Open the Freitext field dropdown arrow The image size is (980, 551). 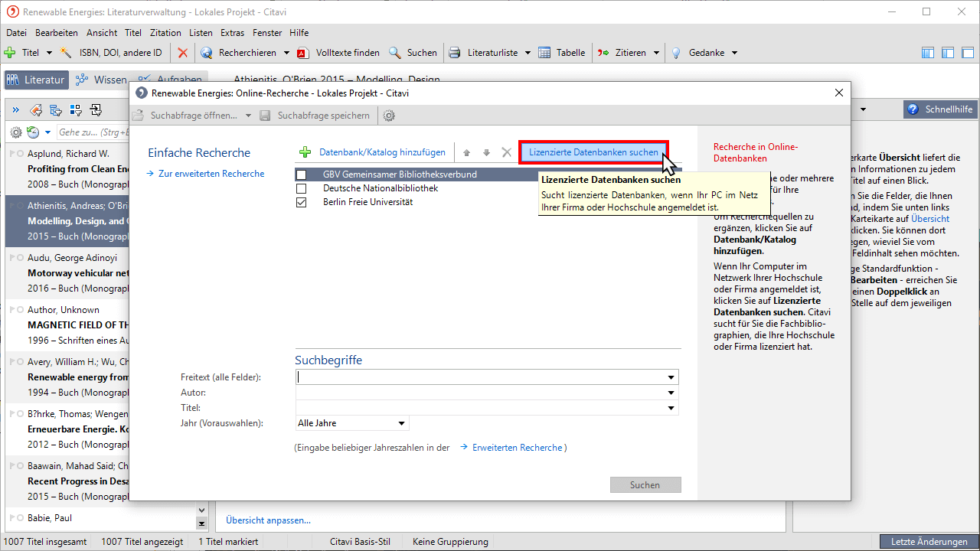click(x=671, y=377)
